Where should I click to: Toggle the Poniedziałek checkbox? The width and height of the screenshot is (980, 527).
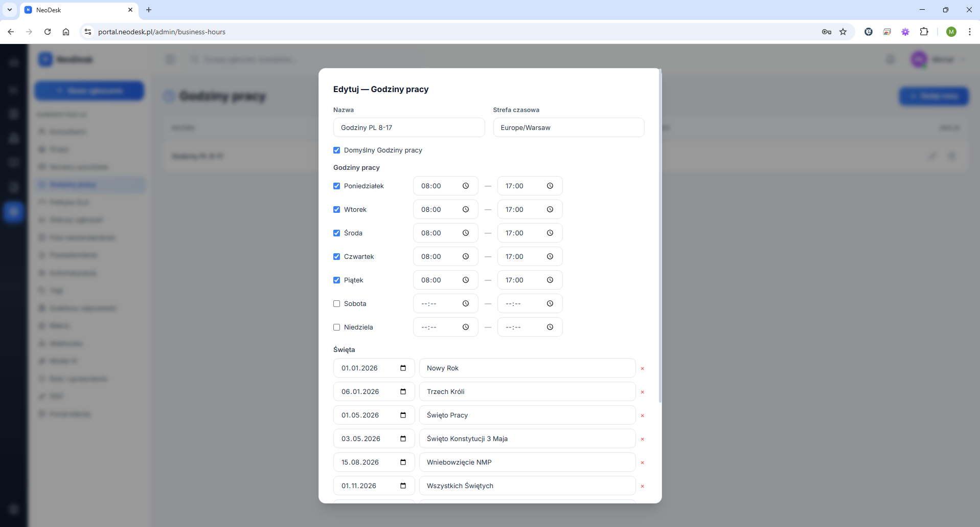[336, 186]
